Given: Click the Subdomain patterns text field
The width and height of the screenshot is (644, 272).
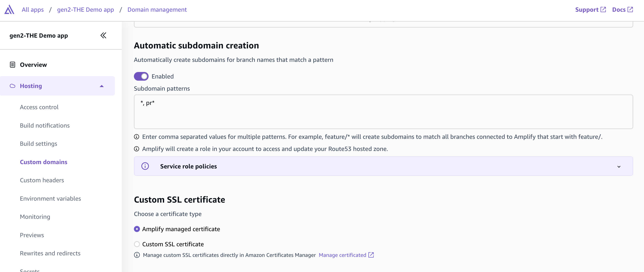Looking at the screenshot, I should click(383, 112).
